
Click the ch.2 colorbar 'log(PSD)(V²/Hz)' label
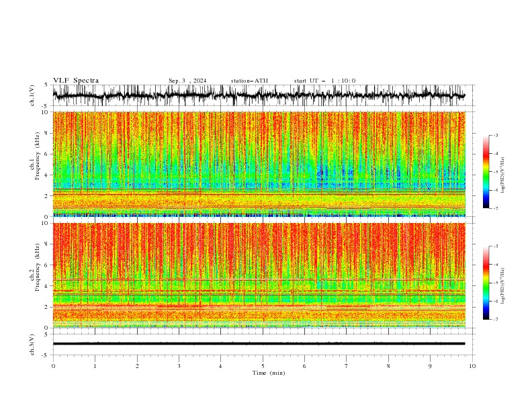pos(503,285)
